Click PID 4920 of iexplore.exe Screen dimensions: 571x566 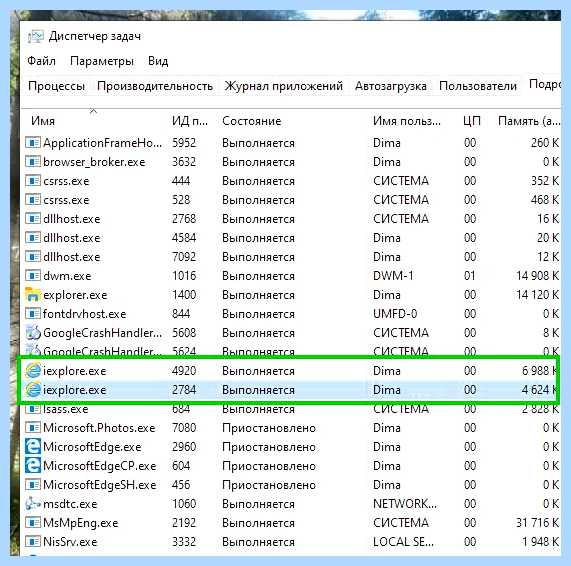pos(184,370)
